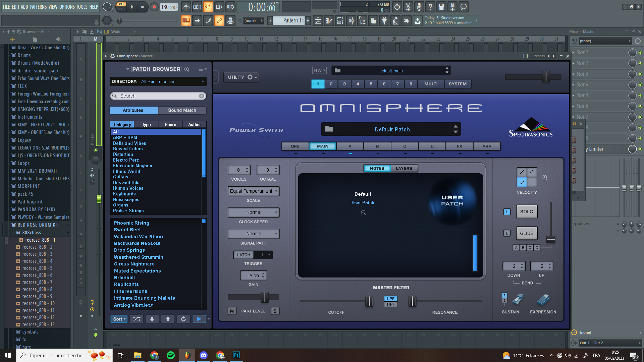Adjust the PART LEVEL slider

265,297
